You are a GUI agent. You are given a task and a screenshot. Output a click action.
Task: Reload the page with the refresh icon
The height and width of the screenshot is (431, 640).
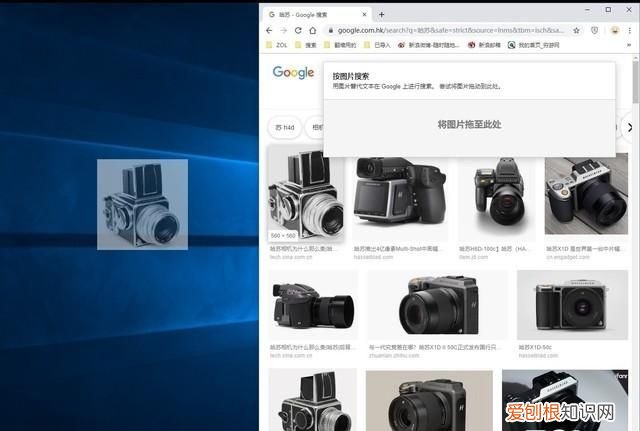[298, 31]
